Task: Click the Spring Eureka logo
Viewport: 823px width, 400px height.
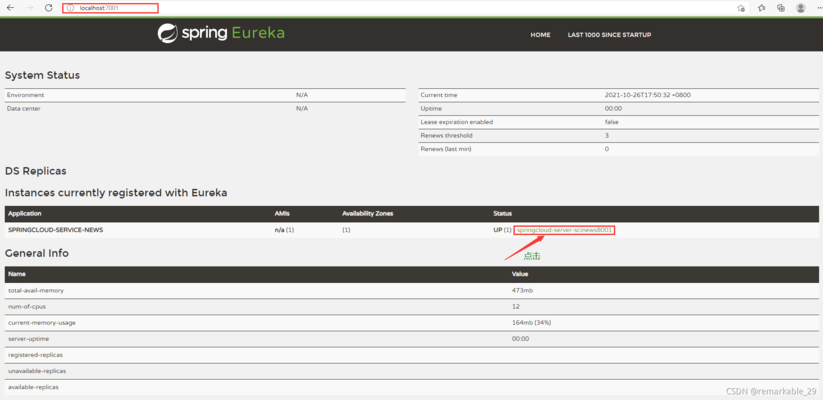Action: pyautogui.click(x=221, y=34)
